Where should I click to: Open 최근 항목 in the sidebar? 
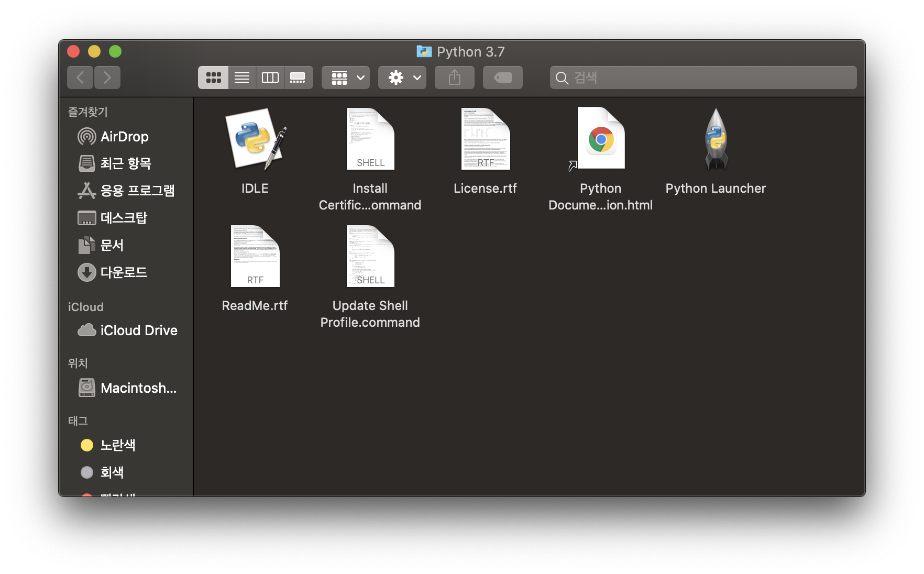126,163
